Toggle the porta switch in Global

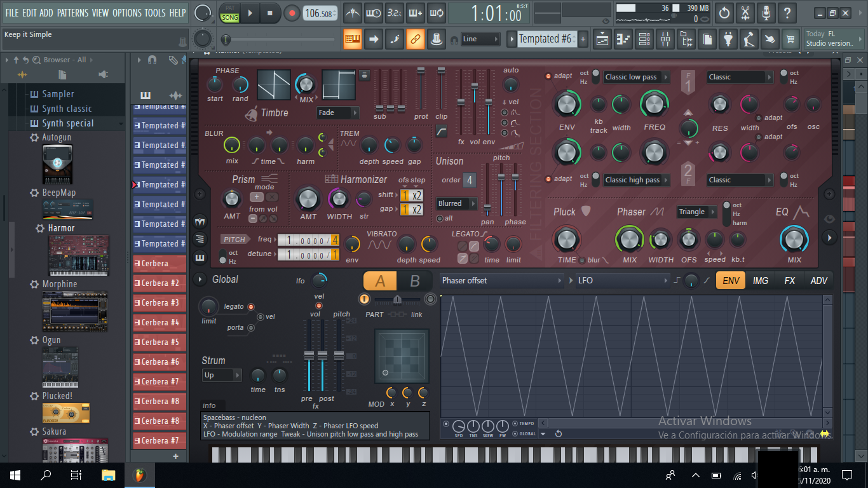pyautogui.click(x=251, y=328)
